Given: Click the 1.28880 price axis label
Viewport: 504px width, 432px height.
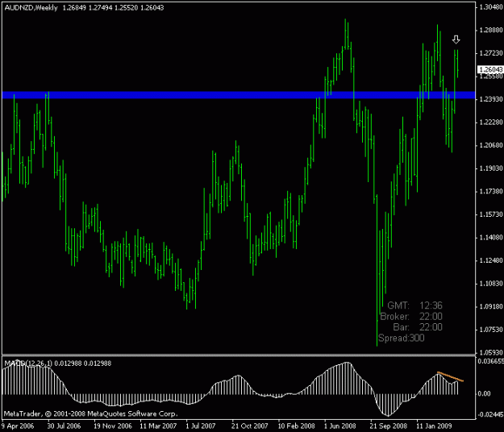Looking at the screenshot, I should (491, 30).
